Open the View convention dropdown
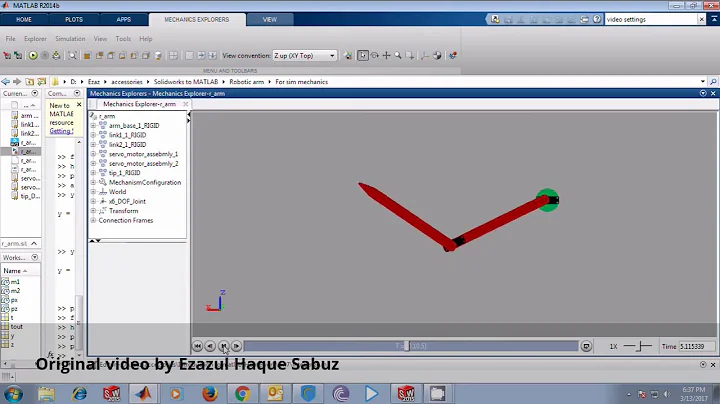 [305, 56]
